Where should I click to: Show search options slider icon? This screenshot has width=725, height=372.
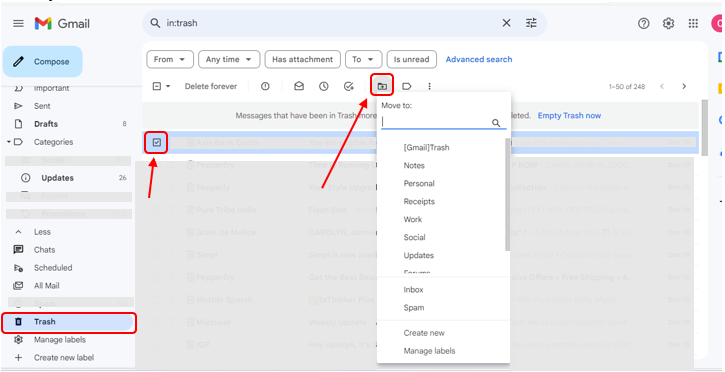(531, 23)
